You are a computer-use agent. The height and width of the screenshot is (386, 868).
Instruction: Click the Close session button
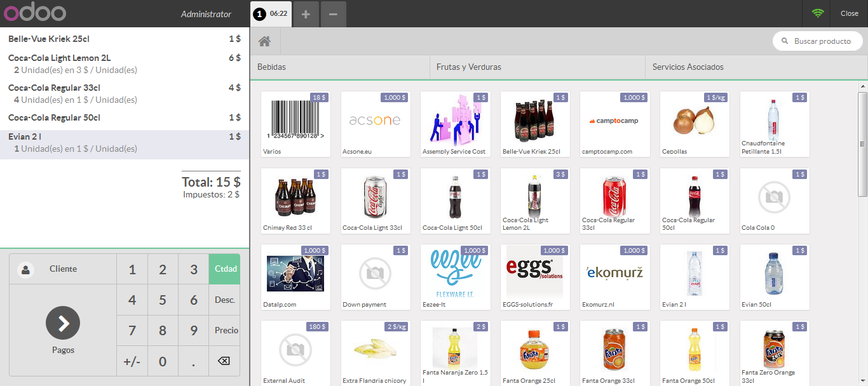click(x=850, y=13)
